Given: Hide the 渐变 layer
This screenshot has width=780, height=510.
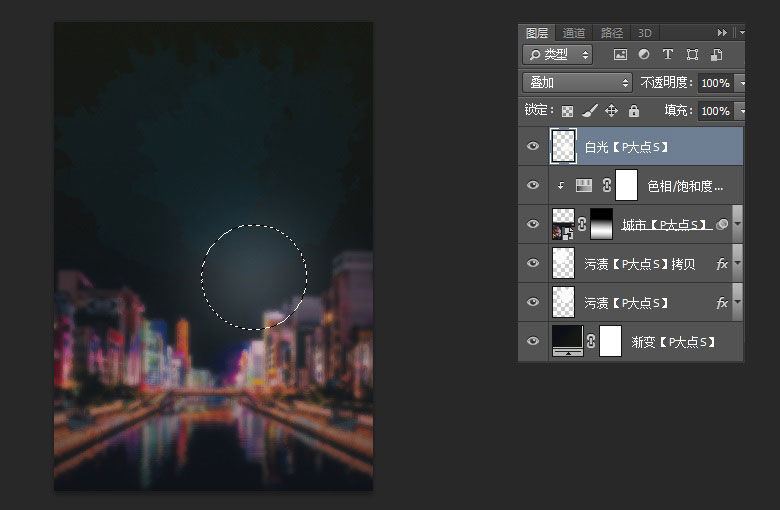Looking at the screenshot, I should coord(532,342).
